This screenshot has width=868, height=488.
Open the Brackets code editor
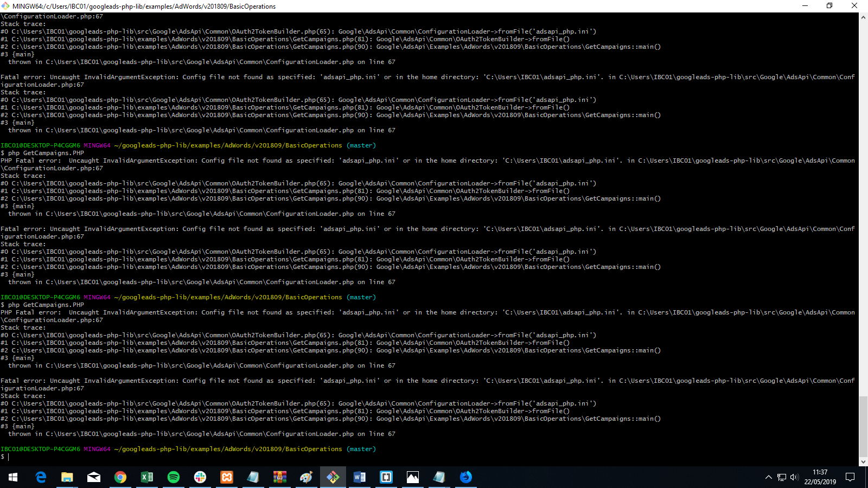pos(386,477)
